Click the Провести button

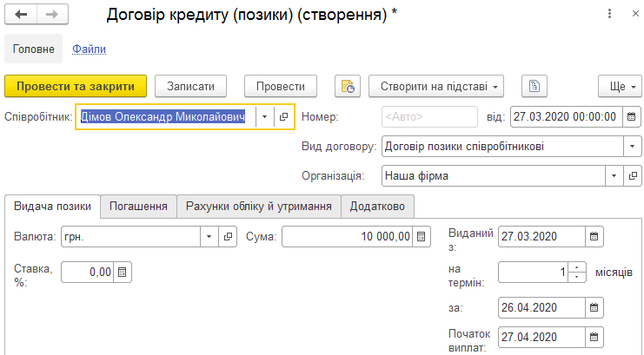pos(281,86)
